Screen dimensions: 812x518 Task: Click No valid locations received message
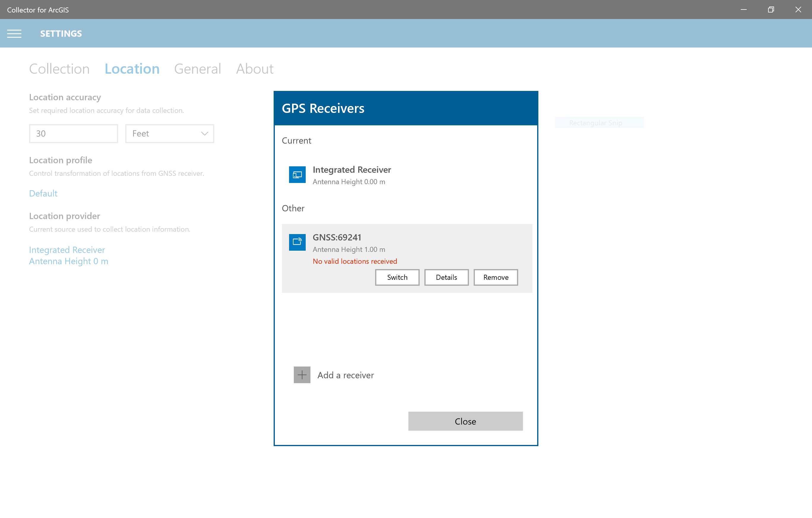tap(355, 261)
